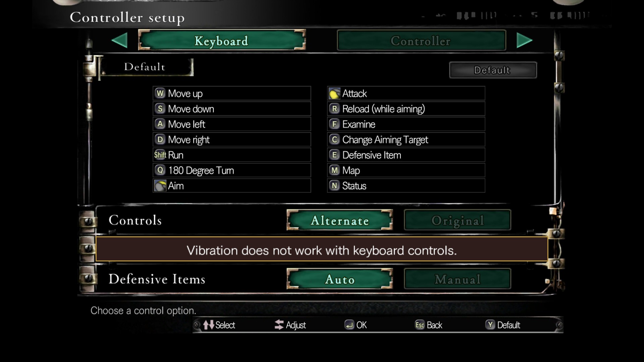Click the dark Default reset button
The image size is (644, 362).
click(x=493, y=70)
